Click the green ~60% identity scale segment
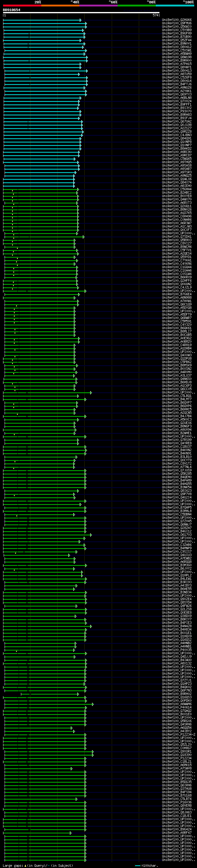The width and height of the screenshot is (197, 868). tap(137, 6)
